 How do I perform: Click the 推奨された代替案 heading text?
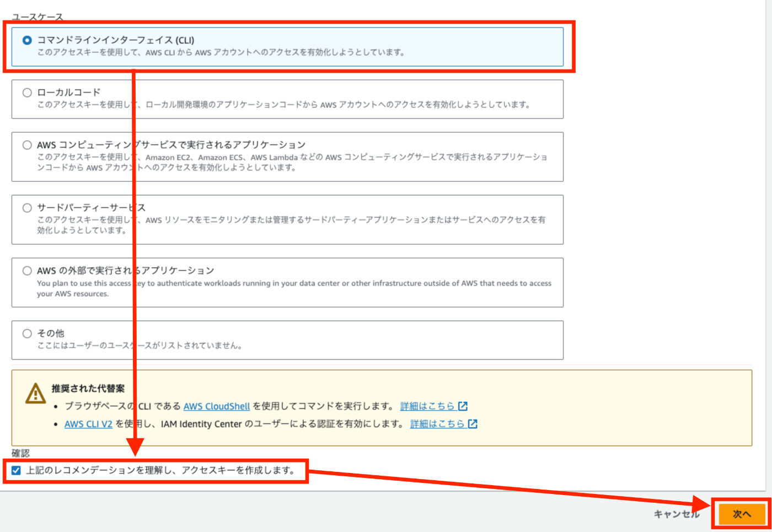point(88,389)
